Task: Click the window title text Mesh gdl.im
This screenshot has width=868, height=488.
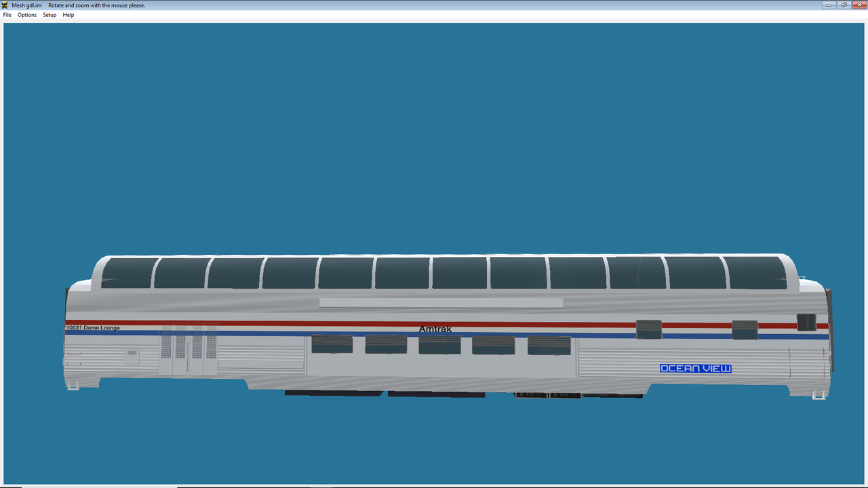Action: click(26, 5)
